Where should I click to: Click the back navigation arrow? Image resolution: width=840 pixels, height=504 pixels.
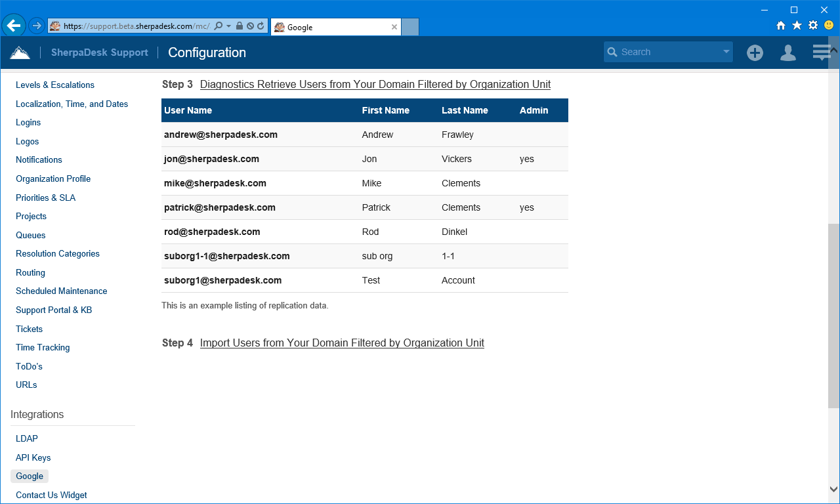click(14, 24)
